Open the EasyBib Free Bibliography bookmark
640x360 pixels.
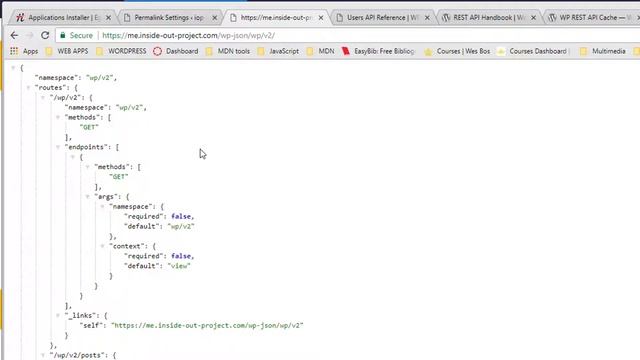(x=378, y=51)
